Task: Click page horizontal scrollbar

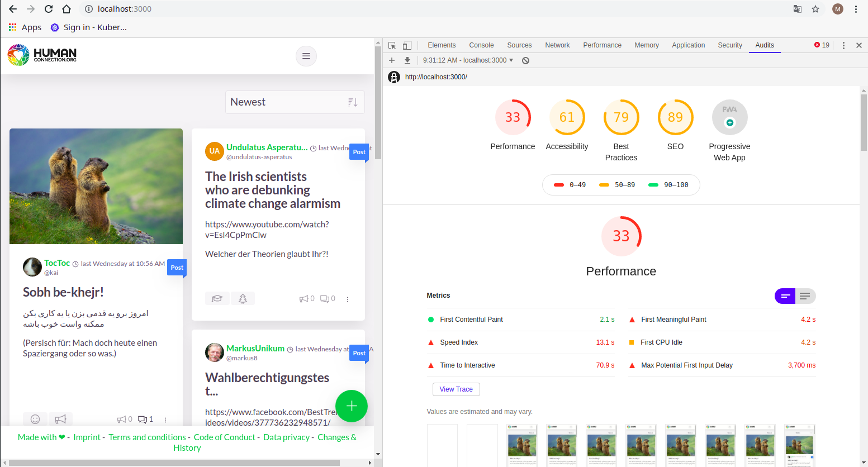Action: tap(173, 463)
